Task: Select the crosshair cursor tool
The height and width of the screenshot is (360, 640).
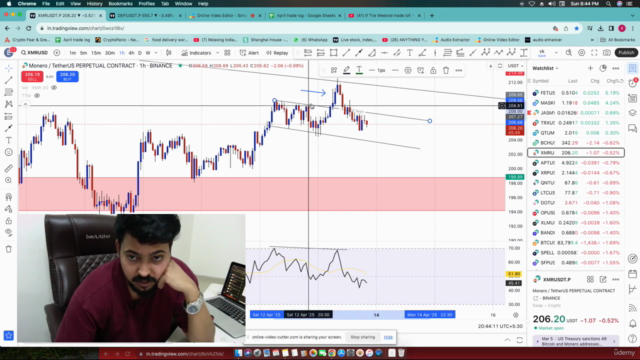Action: [9, 68]
